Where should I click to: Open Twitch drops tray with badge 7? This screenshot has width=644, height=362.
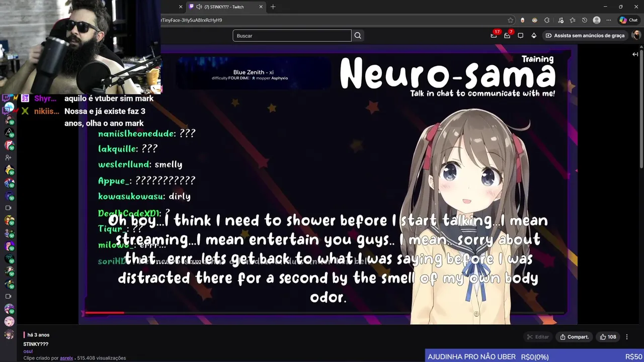tap(507, 35)
